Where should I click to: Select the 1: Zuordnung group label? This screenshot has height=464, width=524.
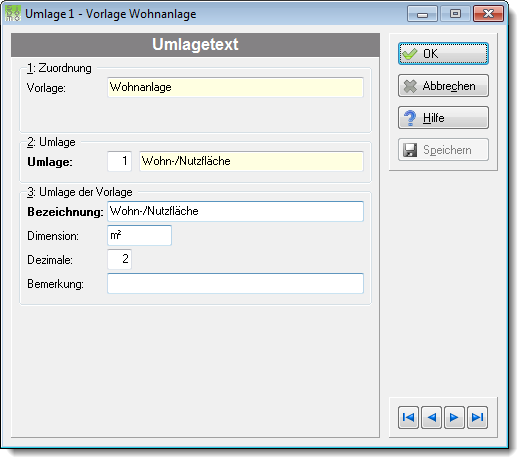coord(59,68)
